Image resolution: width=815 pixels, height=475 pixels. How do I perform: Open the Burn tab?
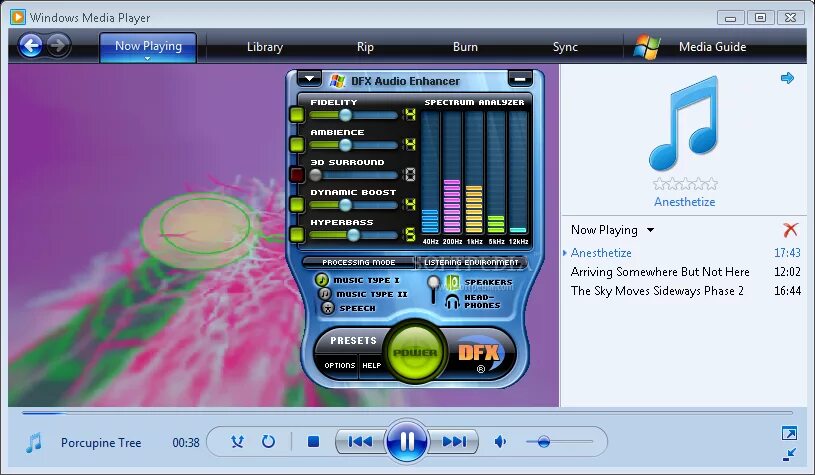[x=465, y=47]
